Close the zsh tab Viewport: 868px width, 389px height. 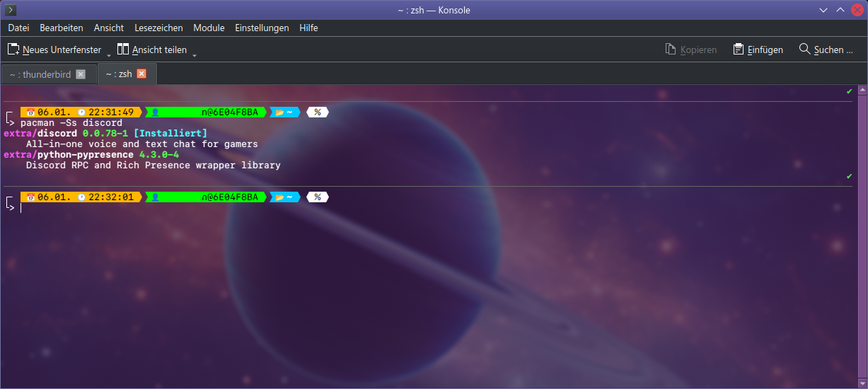pos(141,74)
